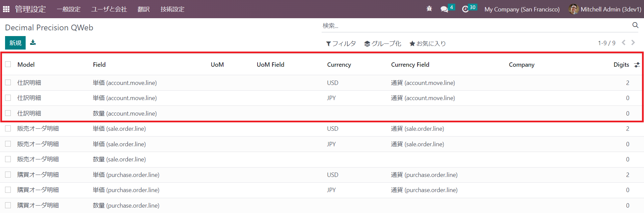The height and width of the screenshot is (213, 644).
Task: Open Mitchell Admin user menu
Action: (605, 9)
